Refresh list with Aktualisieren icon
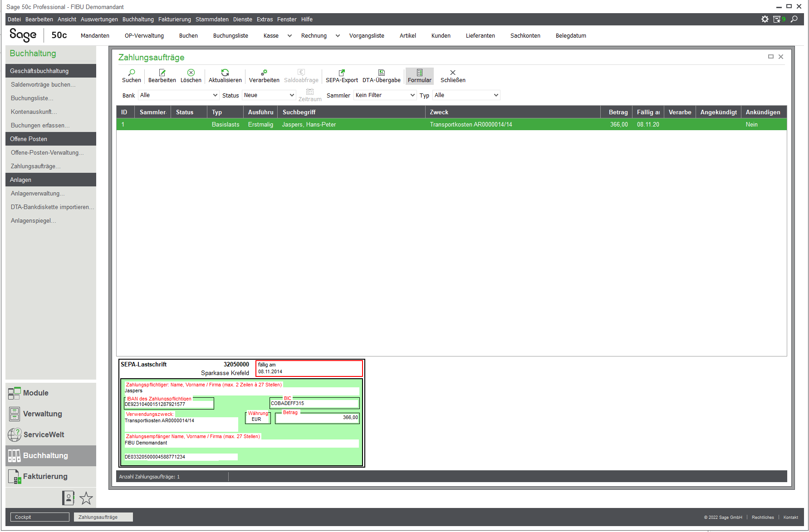The height and width of the screenshot is (532, 809). click(225, 73)
